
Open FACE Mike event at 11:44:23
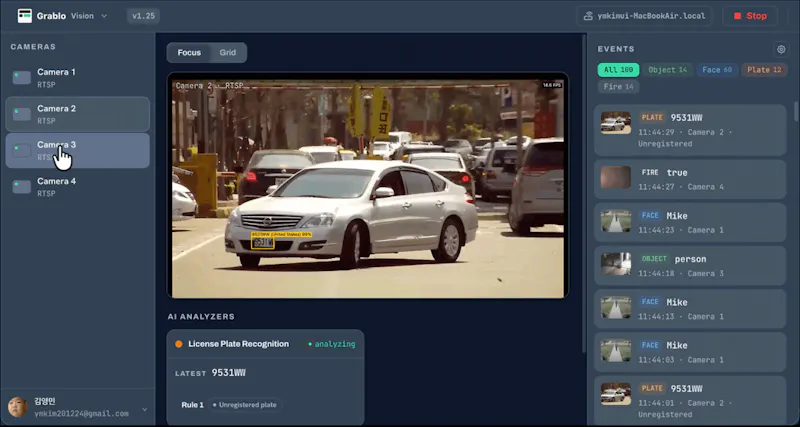coord(690,222)
